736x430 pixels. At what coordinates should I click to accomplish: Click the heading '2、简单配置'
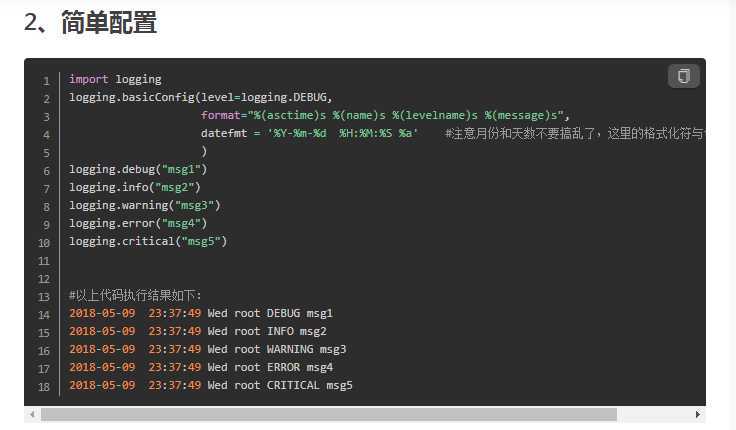coord(91,22)
